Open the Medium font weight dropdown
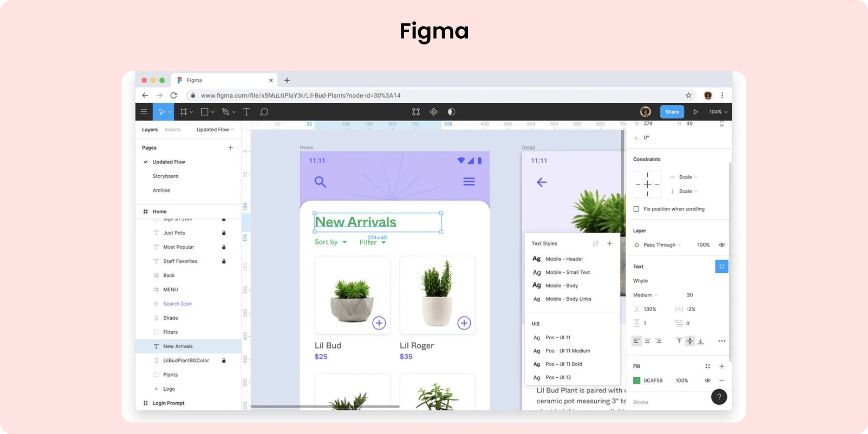868x434 pixels. 645,295
